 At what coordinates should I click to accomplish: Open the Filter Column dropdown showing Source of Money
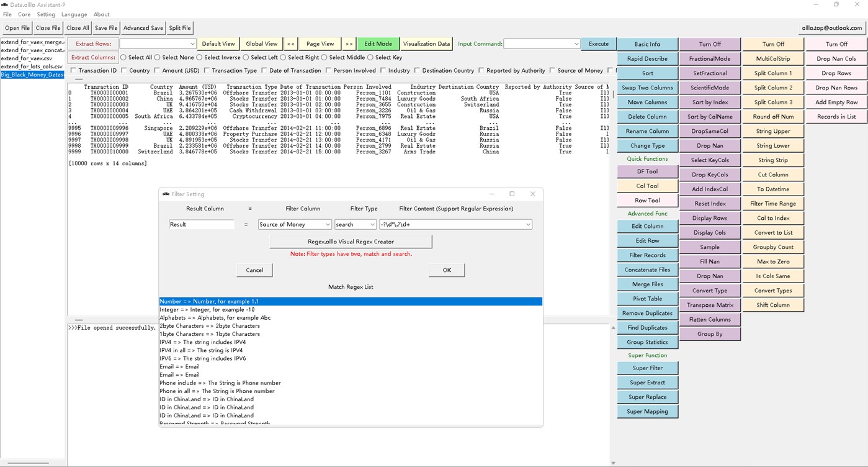click(x=294, y=224)
